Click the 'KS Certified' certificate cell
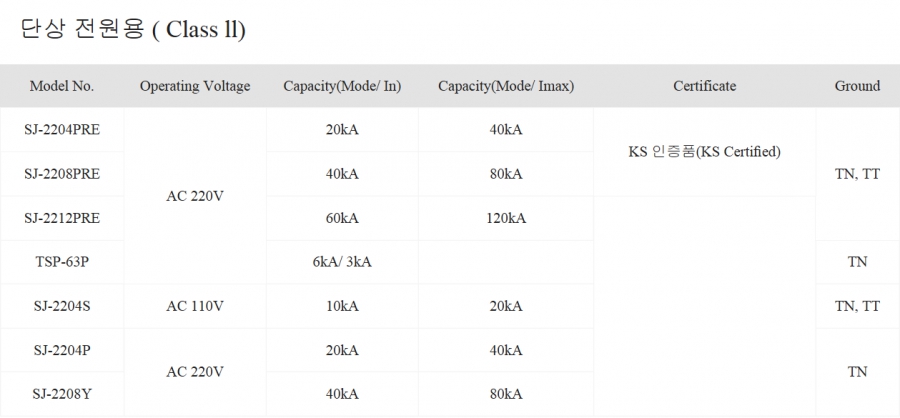The width and height of the screenshot is (900, 418). (704, 152)
